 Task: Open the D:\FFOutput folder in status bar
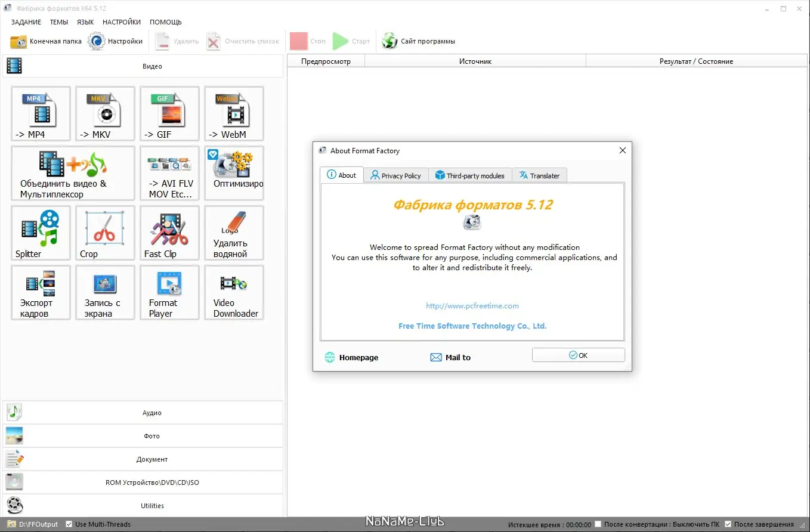(x=32, y=524)
